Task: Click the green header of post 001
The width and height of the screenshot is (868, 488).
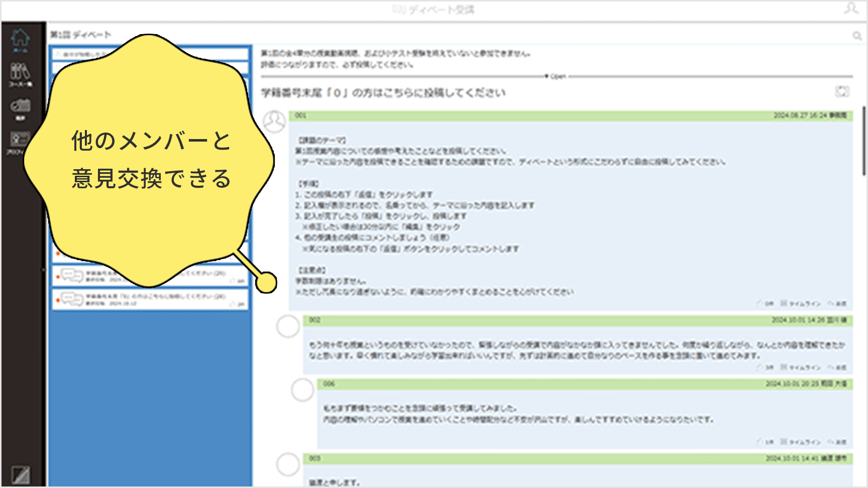Action: pos(571,115)
